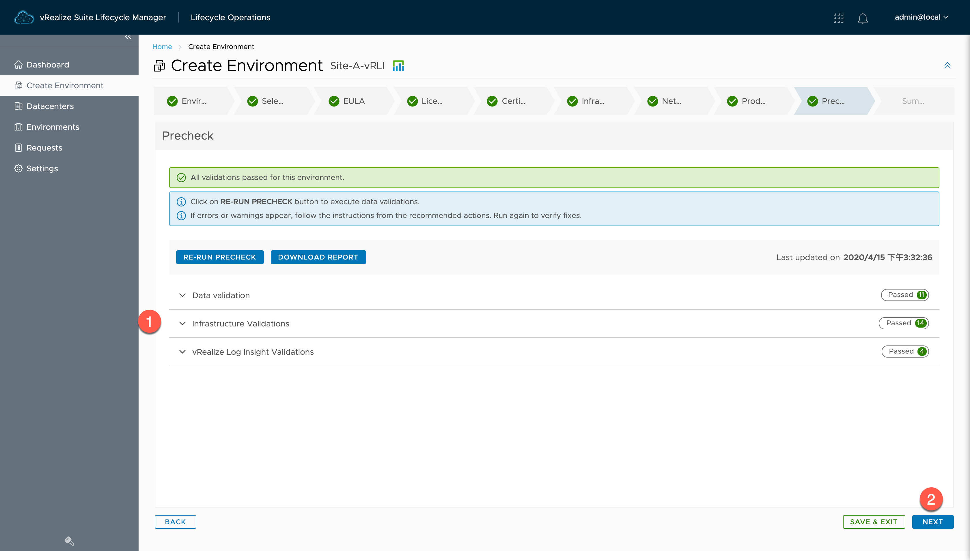Select Datacenters in the sidebar menu

tap(50, 106)
